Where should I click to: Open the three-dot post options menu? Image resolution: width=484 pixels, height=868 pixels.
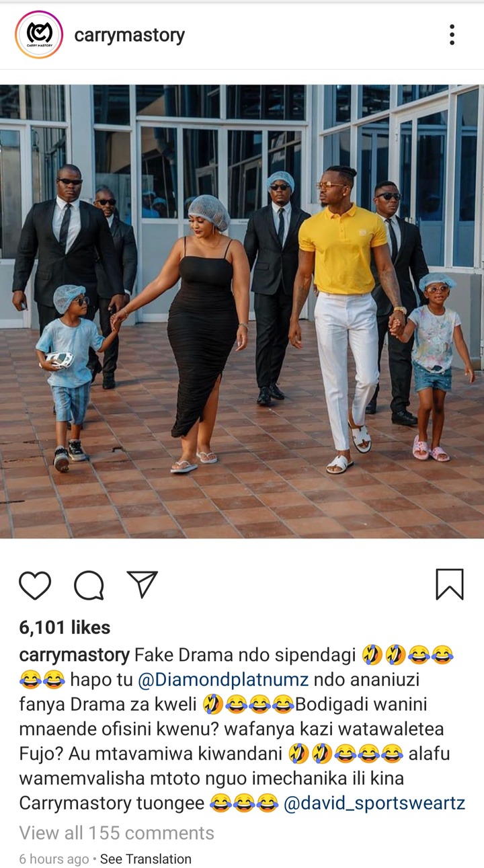[x=452, y=35]
